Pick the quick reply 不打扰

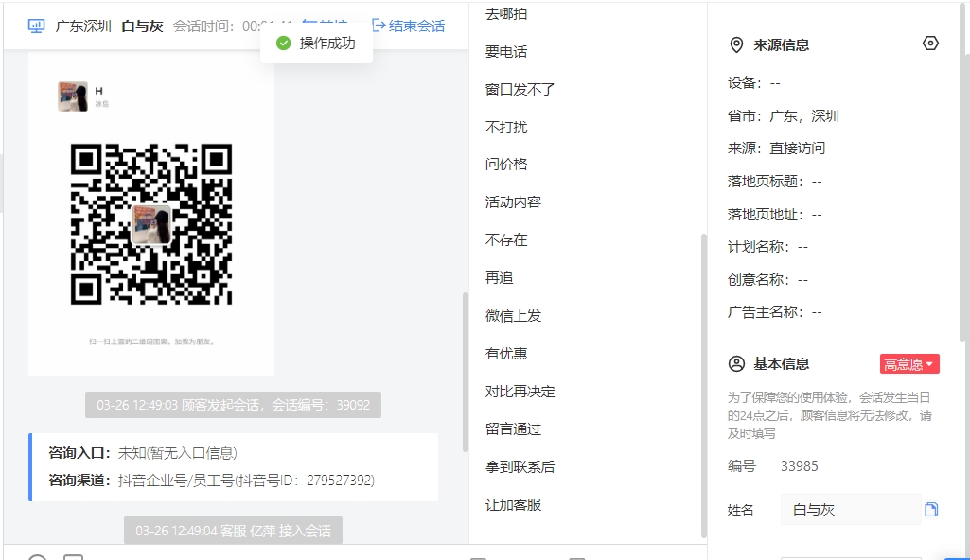pyautogui.click(x=506, y=128)
